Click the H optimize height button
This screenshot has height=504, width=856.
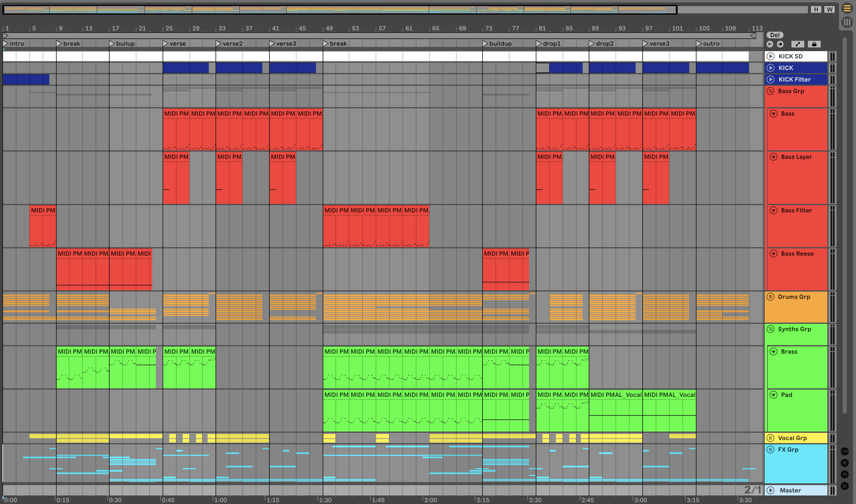pos(816,9)
